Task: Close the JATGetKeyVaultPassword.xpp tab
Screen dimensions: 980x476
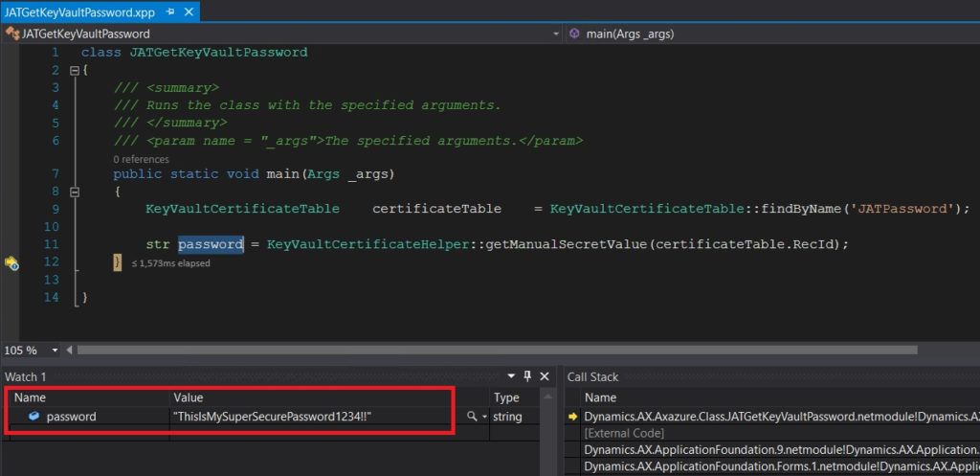Action: click(x=189, y=11)
